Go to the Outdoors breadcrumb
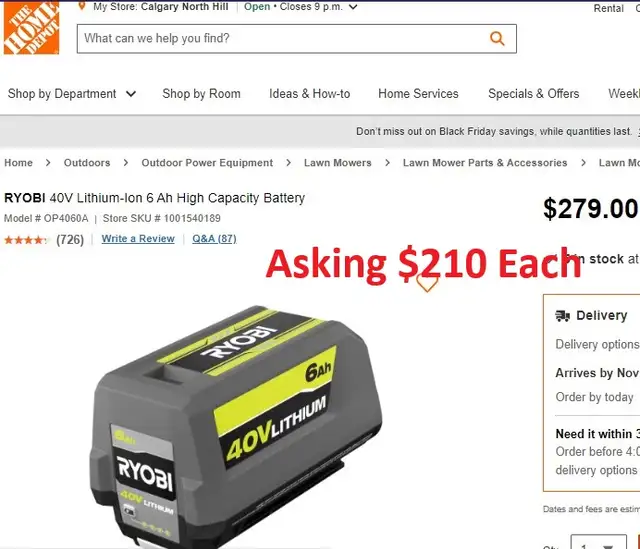Screen dimensions: 640x549 [87, 163]
